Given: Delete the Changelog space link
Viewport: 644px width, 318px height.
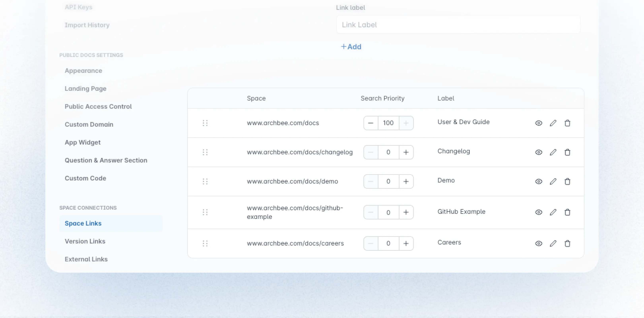Looking at the screenshot, I should click(x=567, y=152).
